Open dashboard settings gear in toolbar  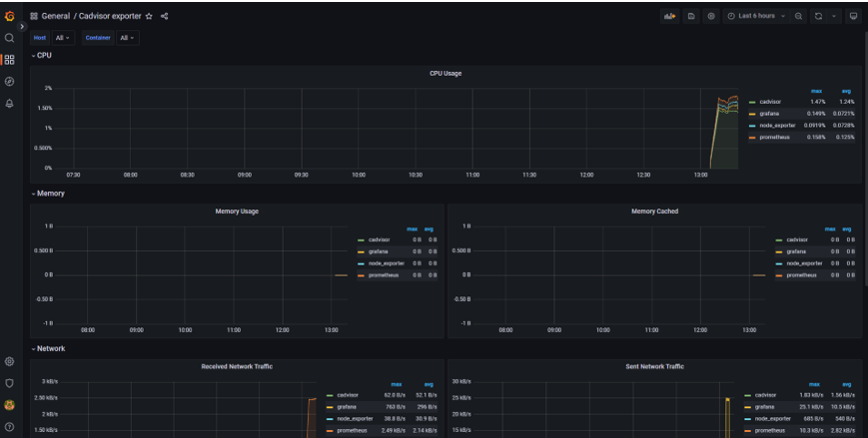tap(711, 16)
